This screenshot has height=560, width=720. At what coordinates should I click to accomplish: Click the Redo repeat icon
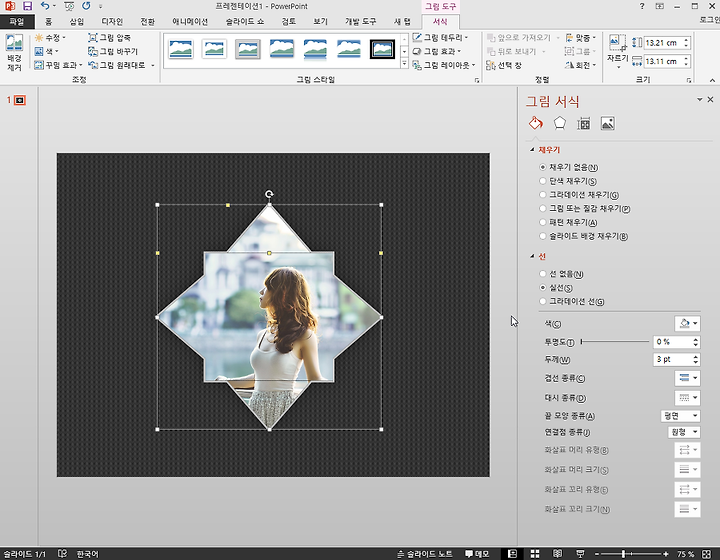click(x=86, y=6)
